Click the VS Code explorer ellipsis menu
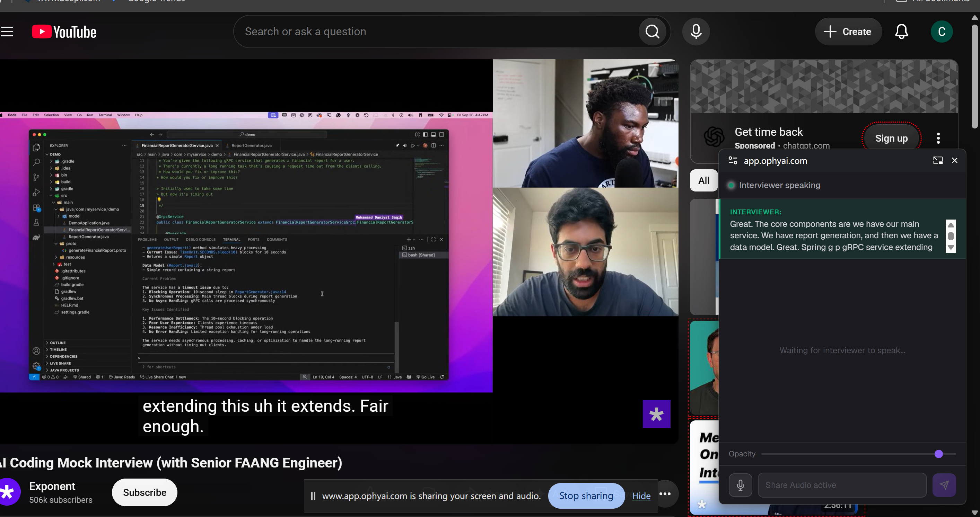The width and height of the screenshot is (980, 517). [124, 145]
